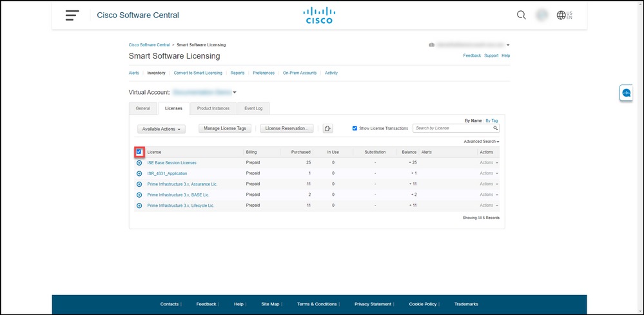Open Actions menu for Prime Infrastructure Lifecycle Lic.
644x315 pixels.
point(489,205)
